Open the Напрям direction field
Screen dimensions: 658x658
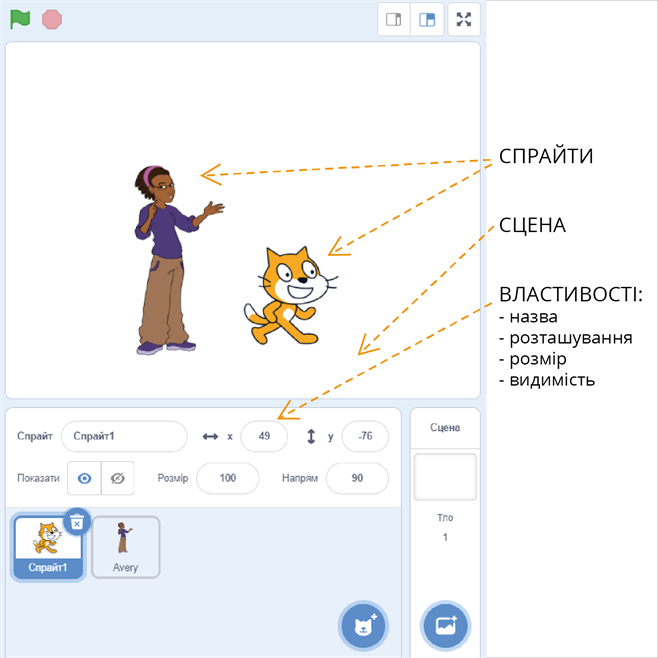click(x=357, y=478)
